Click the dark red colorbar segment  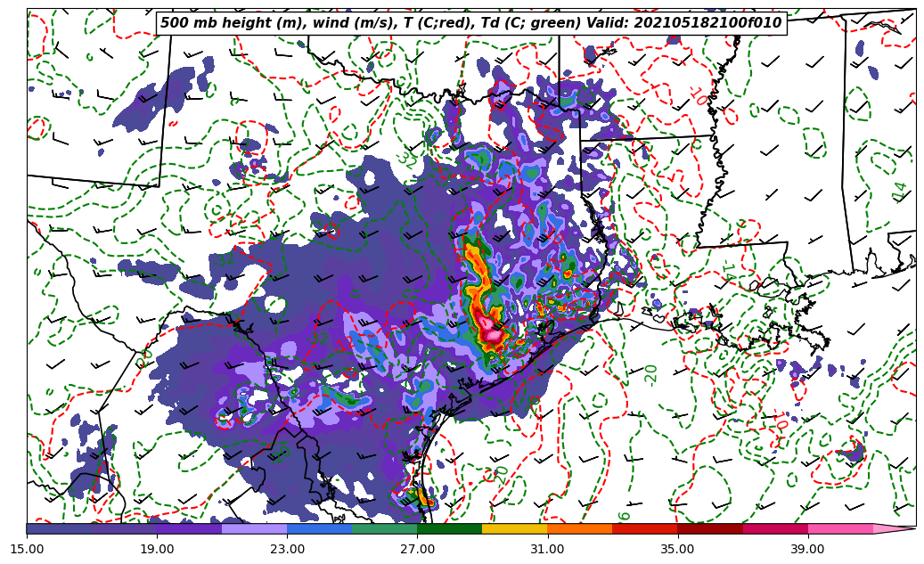[709, 528]
